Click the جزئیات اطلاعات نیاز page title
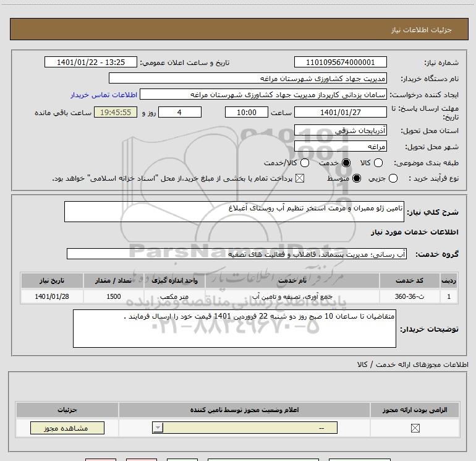476x461 pixels. (421, 30)
